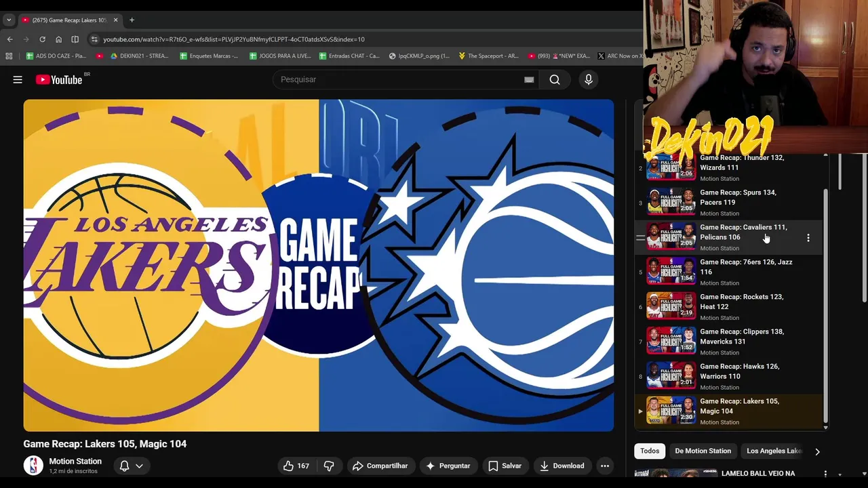
Task: Open Entradas CHAT bookmark
Action: click(x=349, y=56)
